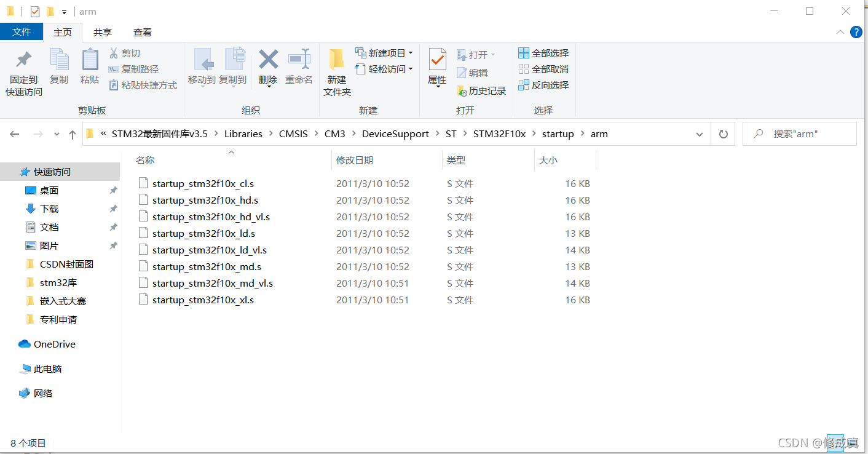Click the 粘贴 paste clipboard icon

90,60
